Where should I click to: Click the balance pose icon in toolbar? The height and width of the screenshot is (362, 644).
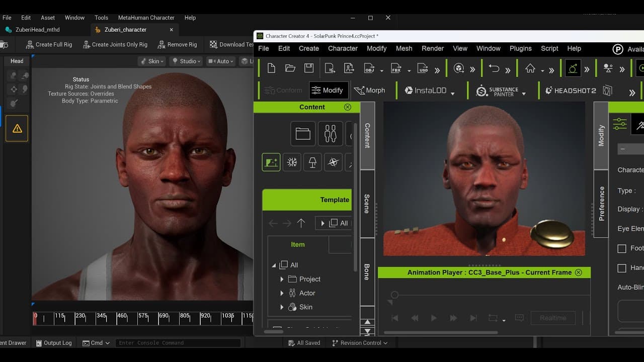click(x=608, y=68)
